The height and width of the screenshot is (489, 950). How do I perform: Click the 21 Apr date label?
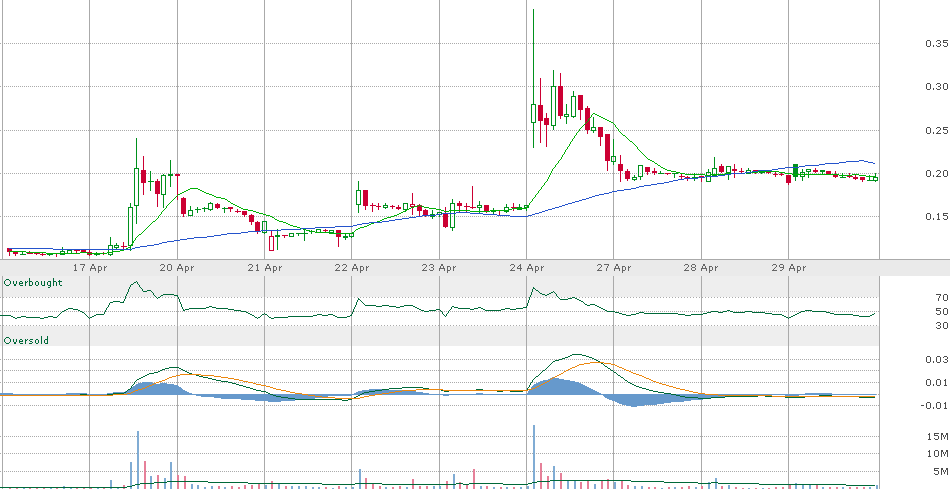265,267
